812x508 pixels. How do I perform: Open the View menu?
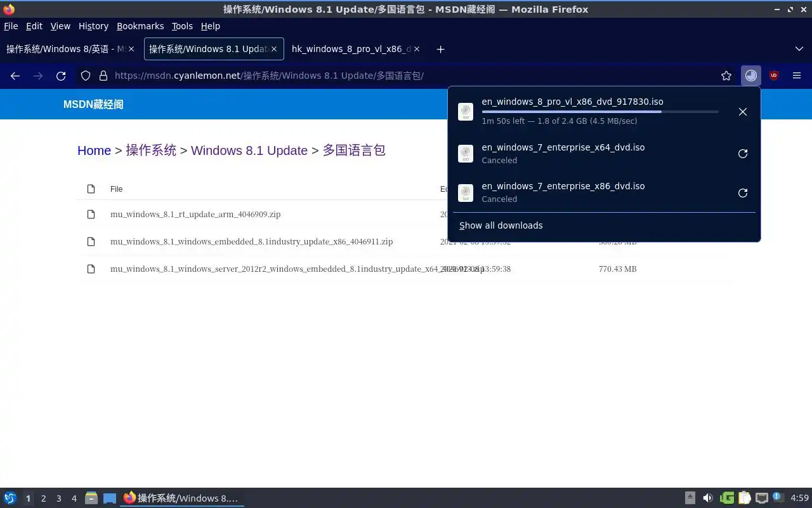pyautogui.click(x=60, y=26)
